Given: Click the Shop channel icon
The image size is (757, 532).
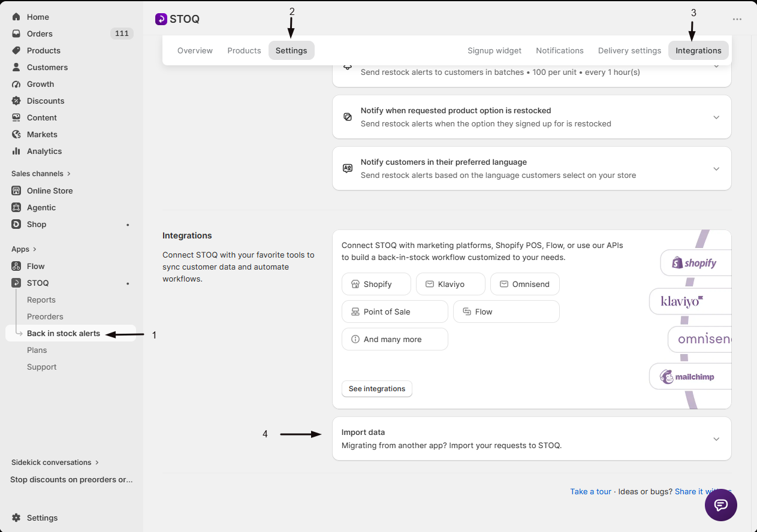Looking at the screenshot, I should (16, 224).
